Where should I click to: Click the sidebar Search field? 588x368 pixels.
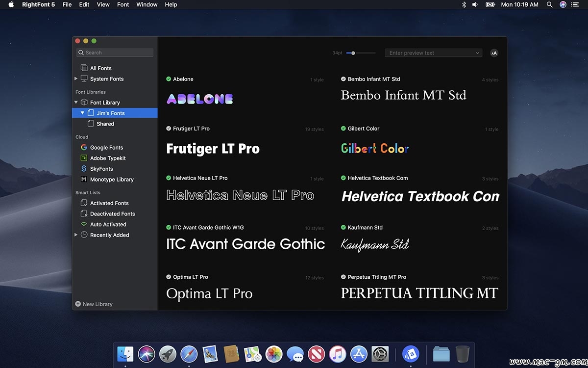115,53
